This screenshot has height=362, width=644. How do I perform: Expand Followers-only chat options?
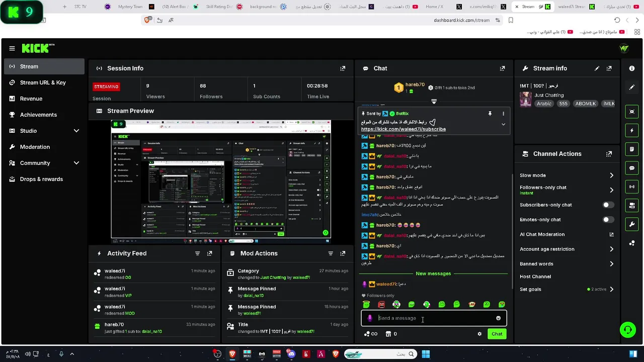point(612,190)
